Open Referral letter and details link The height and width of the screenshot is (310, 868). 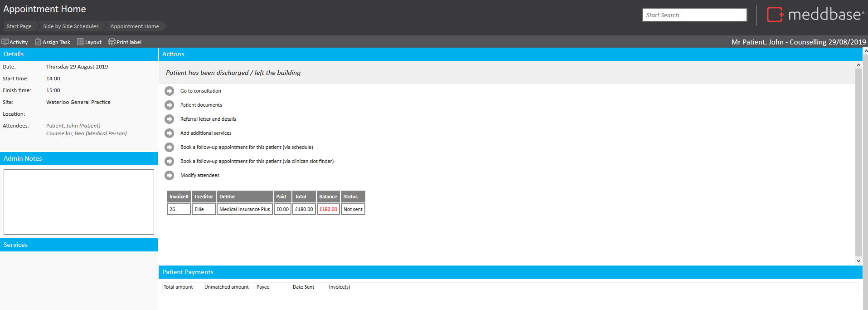208,119
